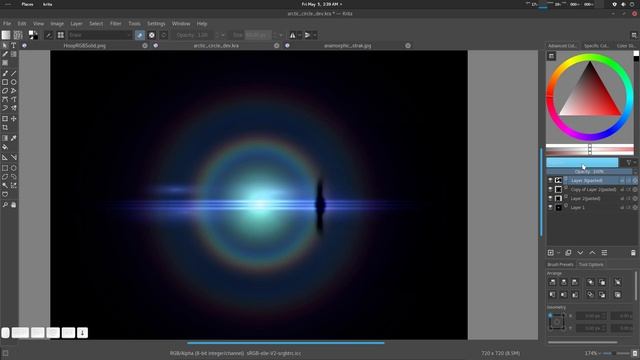Open the Layer menu

76,24
